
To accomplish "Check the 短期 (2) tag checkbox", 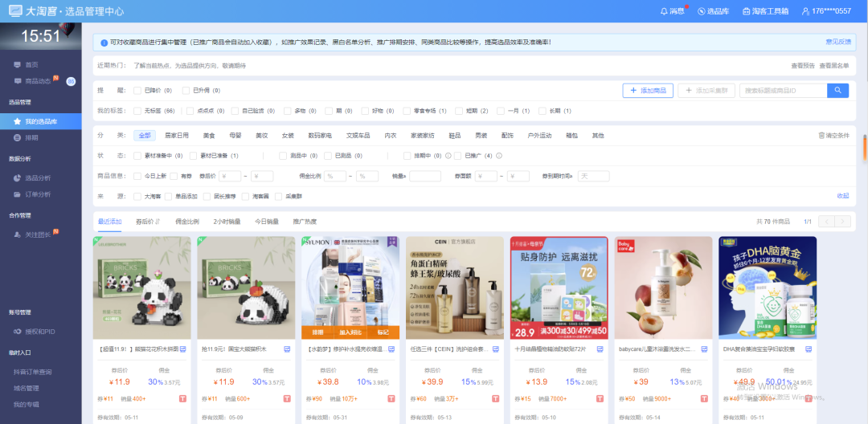I will [x=459, y=111].
